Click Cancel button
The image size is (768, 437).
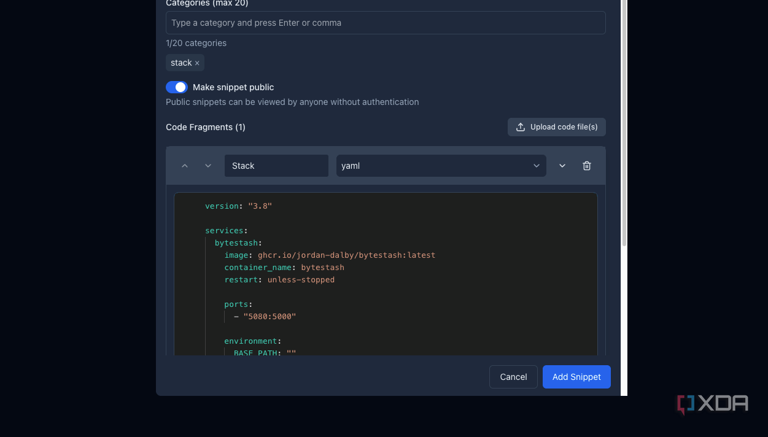click(x=513, y=377)
